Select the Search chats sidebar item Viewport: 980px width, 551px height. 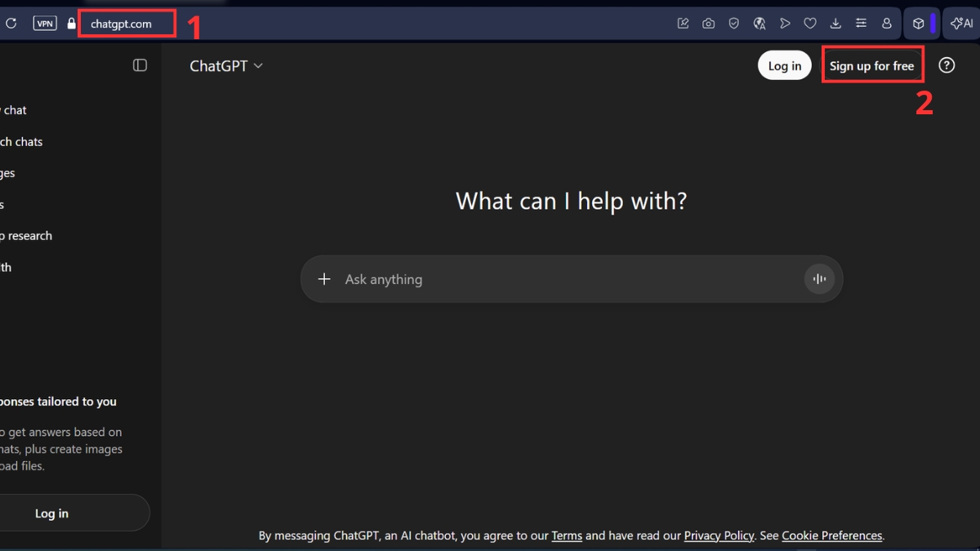pyautogui.click(x=21, y=142)
